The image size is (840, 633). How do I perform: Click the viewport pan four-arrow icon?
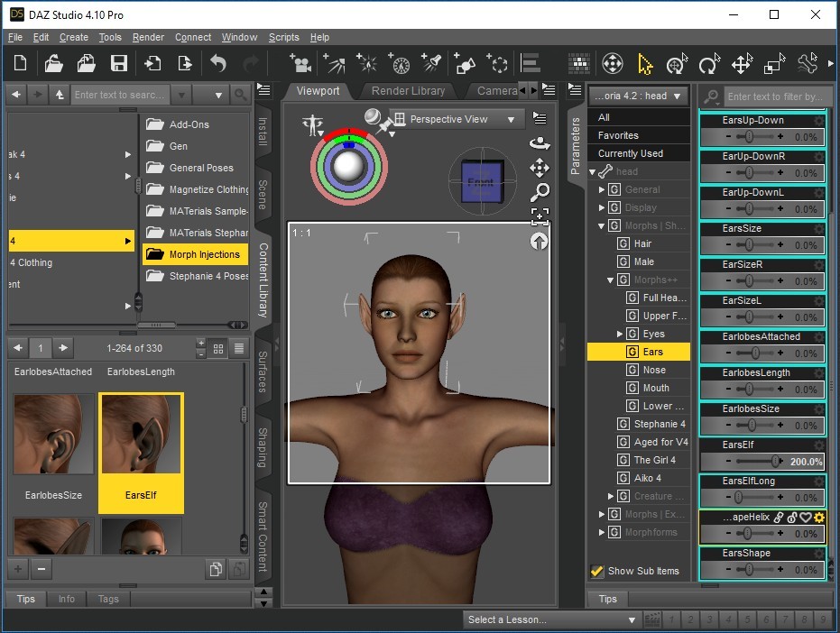point(540,168)
